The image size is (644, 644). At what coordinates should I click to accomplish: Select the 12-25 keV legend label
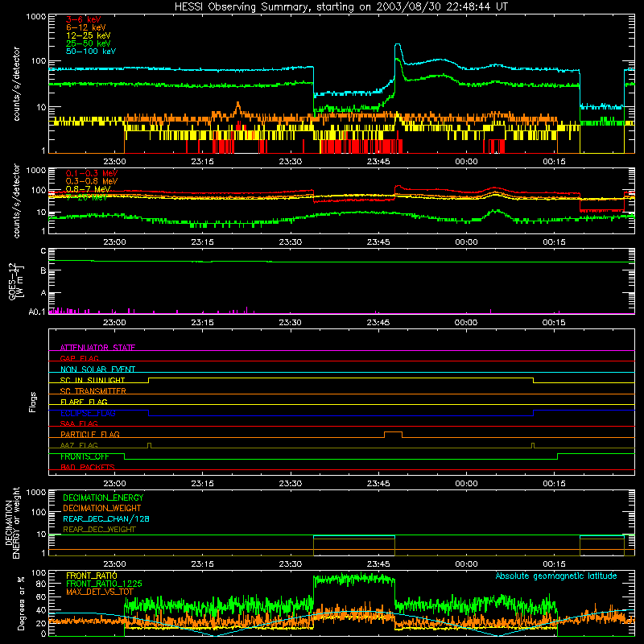tap(89, 35)
